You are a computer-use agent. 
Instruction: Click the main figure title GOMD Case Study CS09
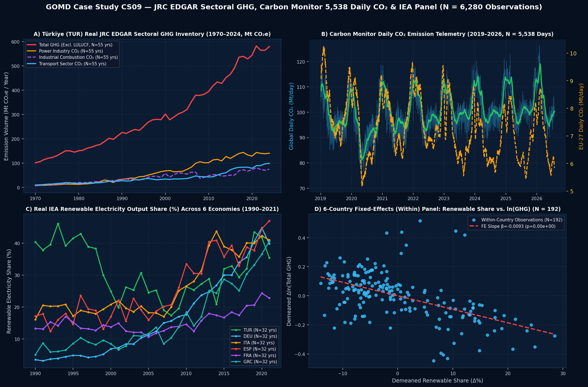pyautogui.click(x=294, y=7)
